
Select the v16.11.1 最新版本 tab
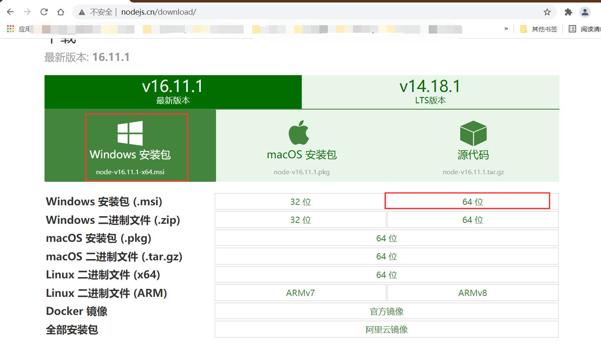tap(173, 92)
